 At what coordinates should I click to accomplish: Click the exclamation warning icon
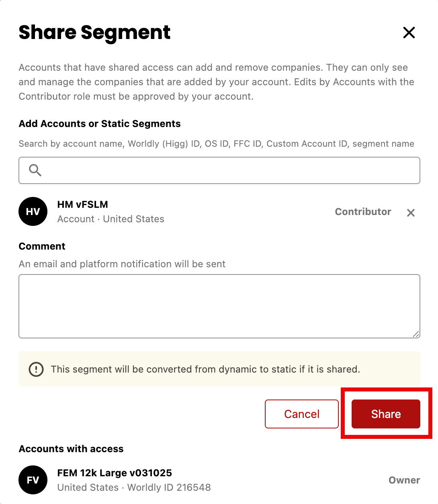click(x=36, y=369)
